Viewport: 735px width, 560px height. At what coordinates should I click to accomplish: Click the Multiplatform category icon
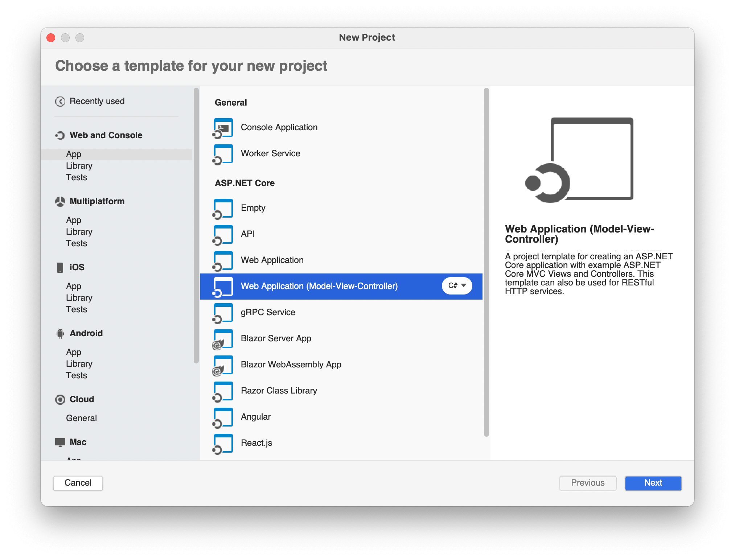coord(60,201)
